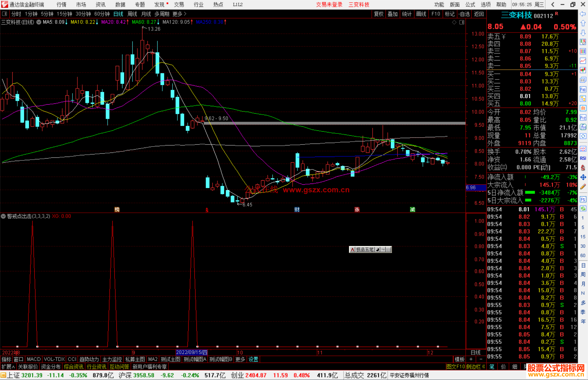This screenshot has width=588, height=380.
Task: Click the back arrow icon in right sidebar
Action: (x=583, y=14)
